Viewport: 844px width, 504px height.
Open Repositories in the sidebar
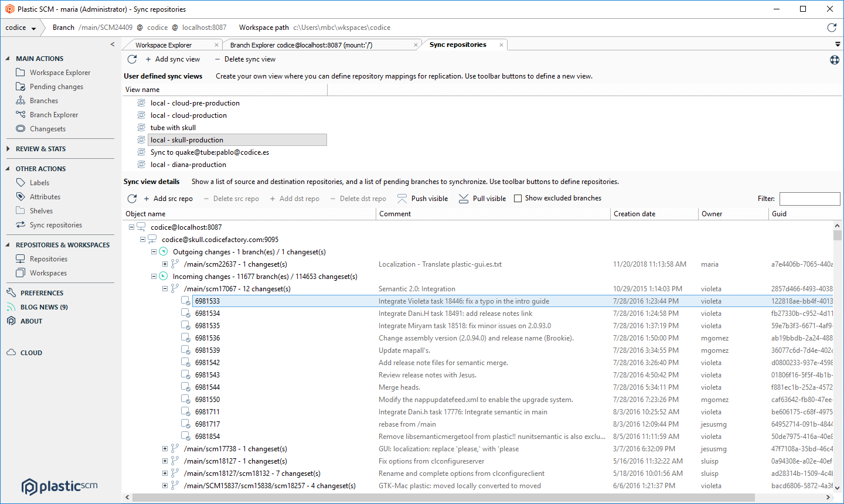(x=42, y=259)
